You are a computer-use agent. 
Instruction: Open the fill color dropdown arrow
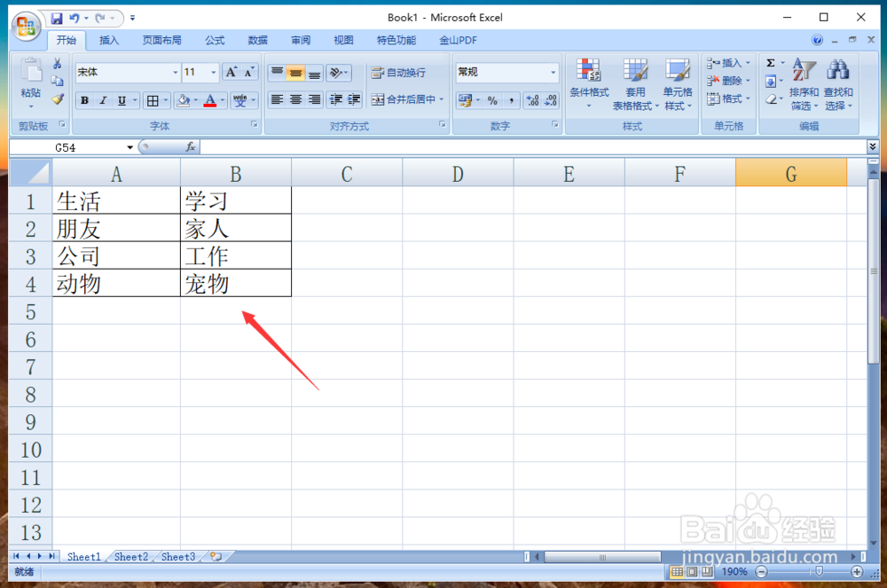(196, 100)
